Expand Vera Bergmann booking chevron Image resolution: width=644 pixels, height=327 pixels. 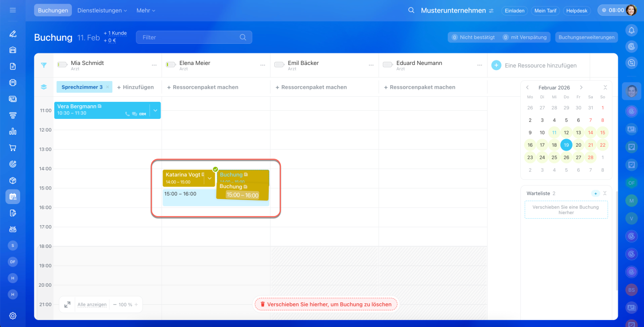155,110
